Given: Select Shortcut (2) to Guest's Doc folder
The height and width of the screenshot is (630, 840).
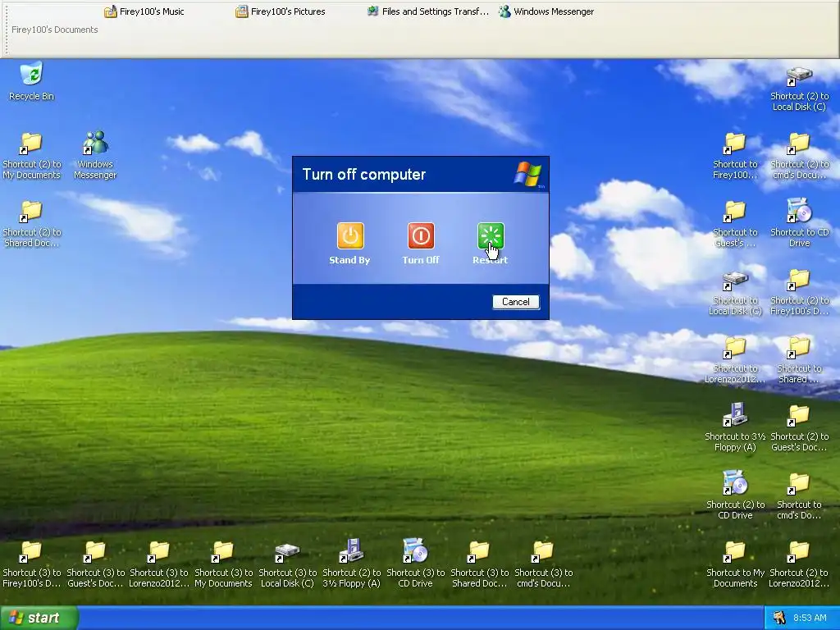Looking at the screenshot, I should coord(799,427).
